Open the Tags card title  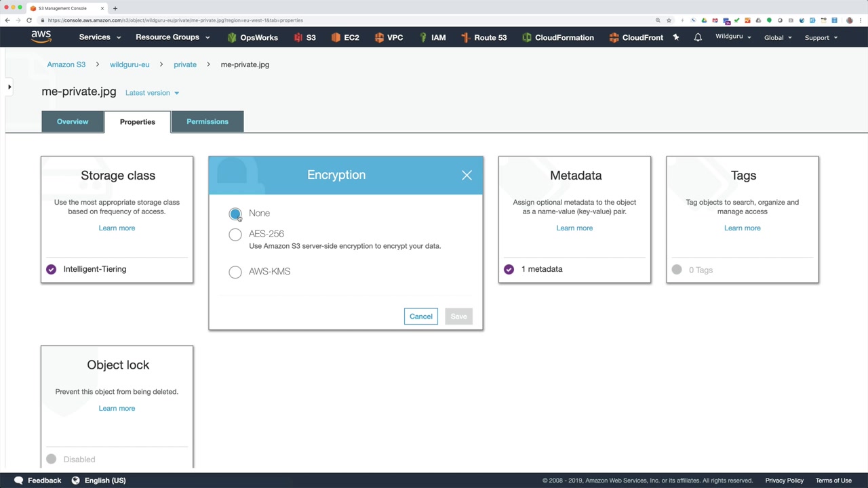(743, 176)
